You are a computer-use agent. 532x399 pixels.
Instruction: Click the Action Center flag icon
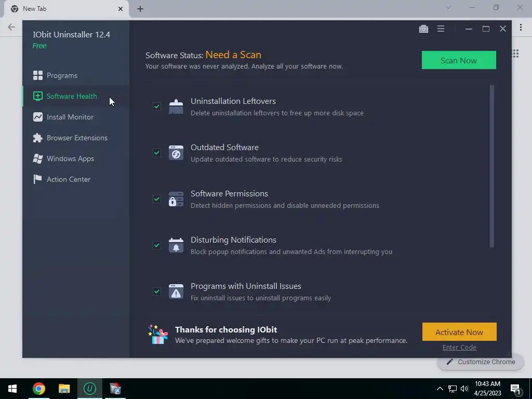(x=37, y=179)
